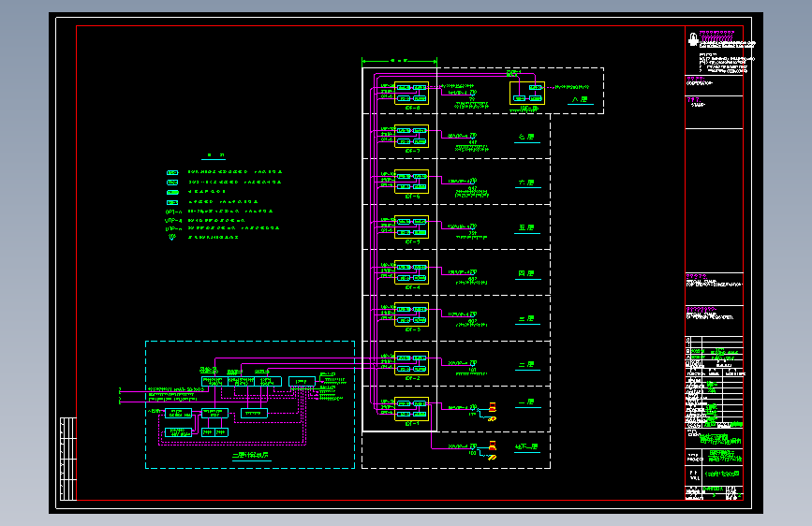Select the IDF-6 yellow cabinet block

tap(412, 182)
